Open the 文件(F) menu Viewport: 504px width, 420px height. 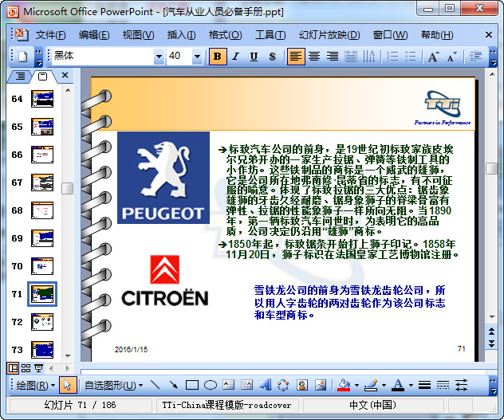tap(50, 35)
